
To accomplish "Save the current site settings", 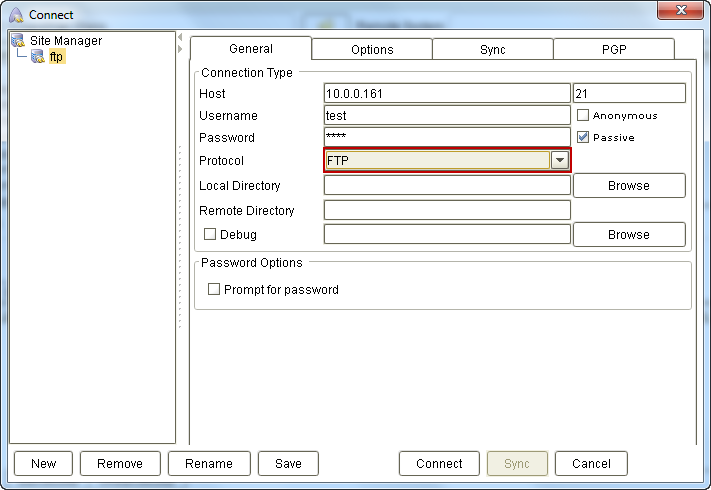I will click(288, 463).
